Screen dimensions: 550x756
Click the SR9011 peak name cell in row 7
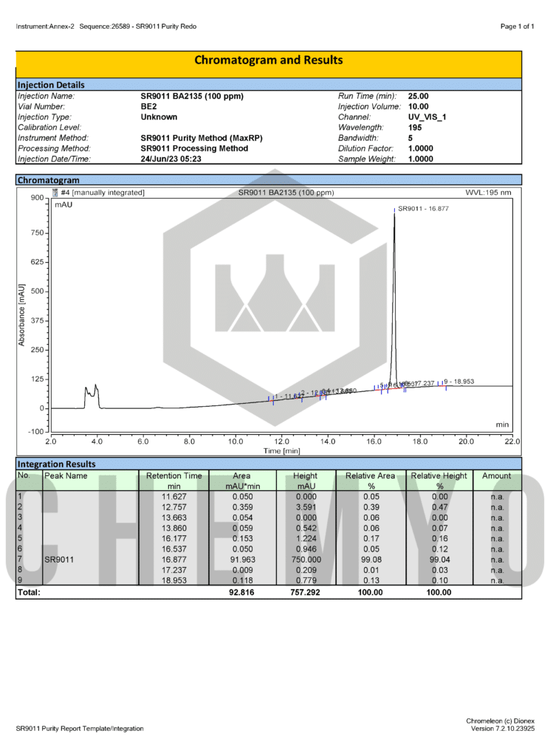(x=59, y=560)
